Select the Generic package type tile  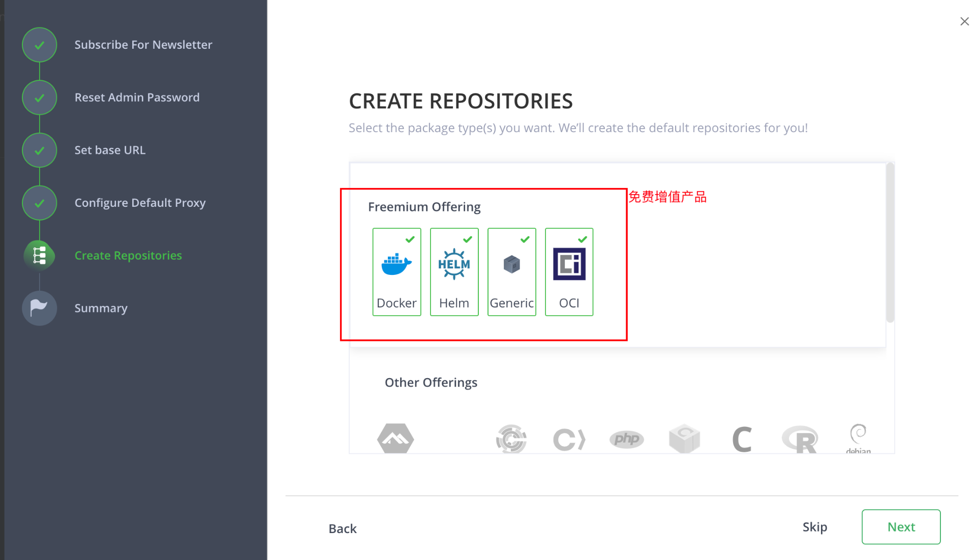[511, 272]
